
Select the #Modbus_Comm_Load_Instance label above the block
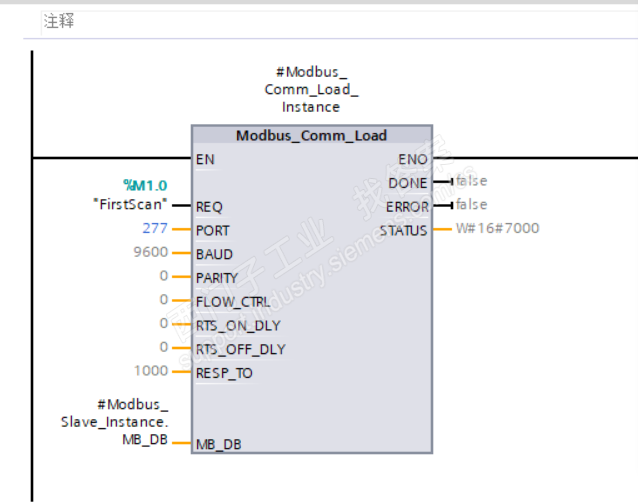311,89
